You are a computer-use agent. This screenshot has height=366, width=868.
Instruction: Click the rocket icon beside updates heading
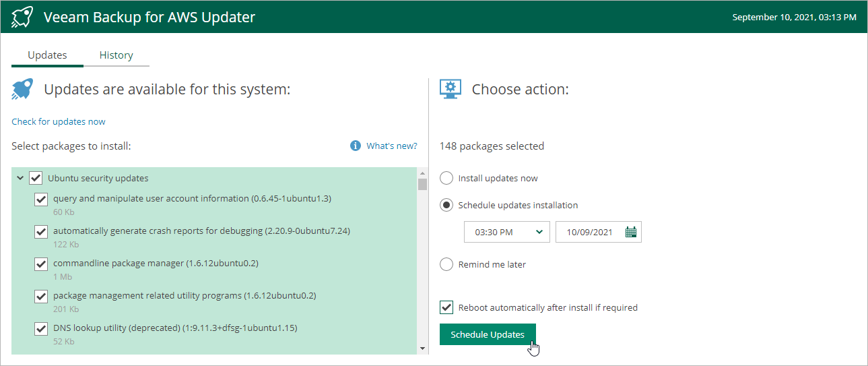[x=23, y=89]
